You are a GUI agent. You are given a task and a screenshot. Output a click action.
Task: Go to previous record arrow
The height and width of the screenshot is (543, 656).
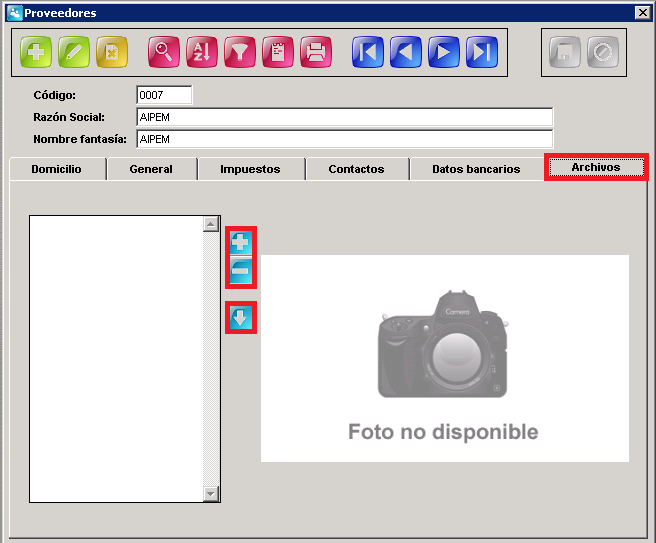(406, 52)
